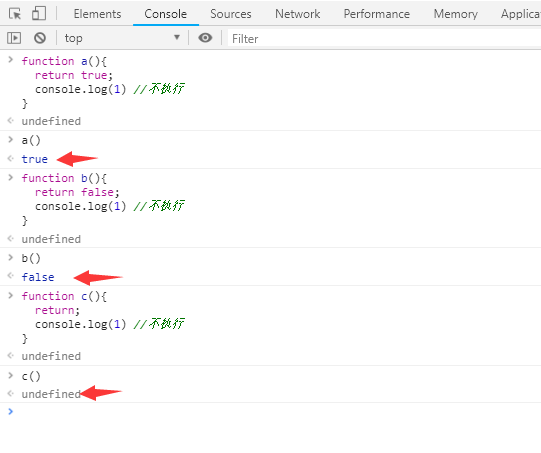
Task: Click the 'function b(){' input line
Action: pos(64,178)
